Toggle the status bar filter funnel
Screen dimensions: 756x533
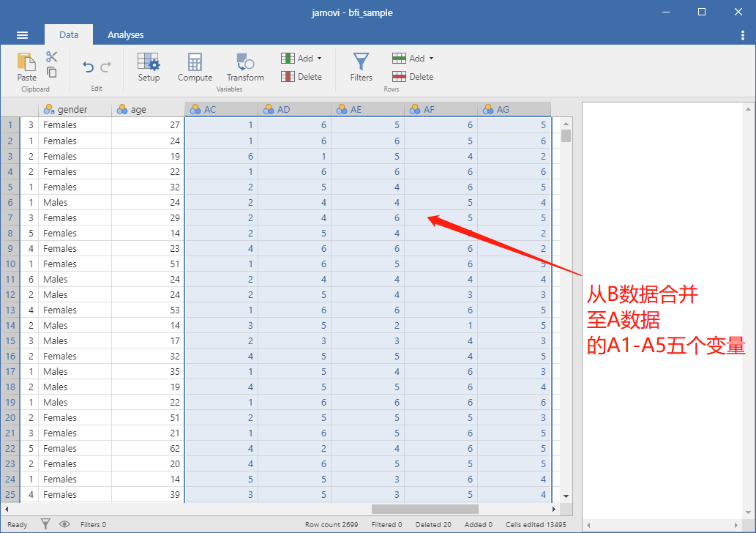[45, 523]
